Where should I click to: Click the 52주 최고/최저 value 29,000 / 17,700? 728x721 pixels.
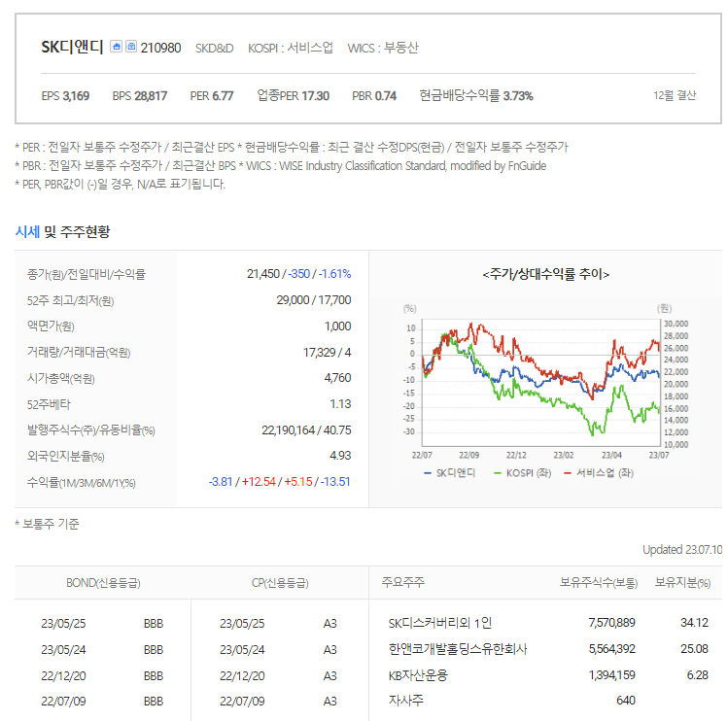click(x=314, y=300)
